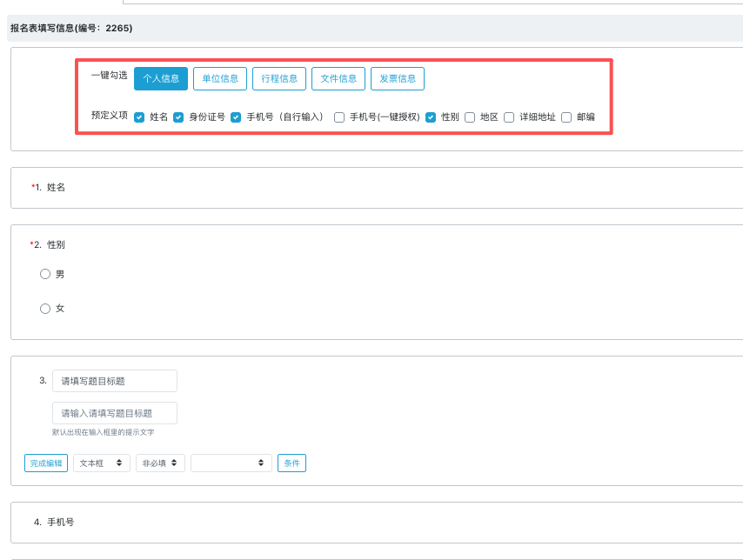Toggle the 手机号（自行输入）checkbox
743x560 pixels.
coord(236,117)
